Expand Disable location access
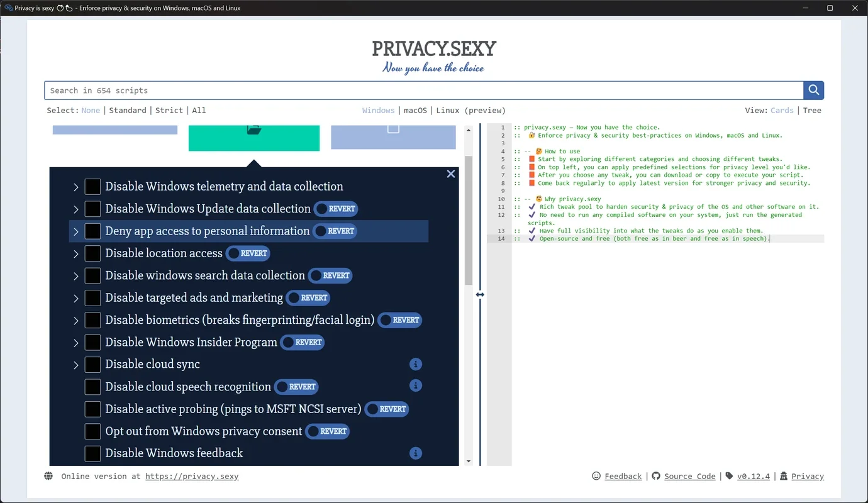This screenshot has width=868, height=503. (75, 254)
